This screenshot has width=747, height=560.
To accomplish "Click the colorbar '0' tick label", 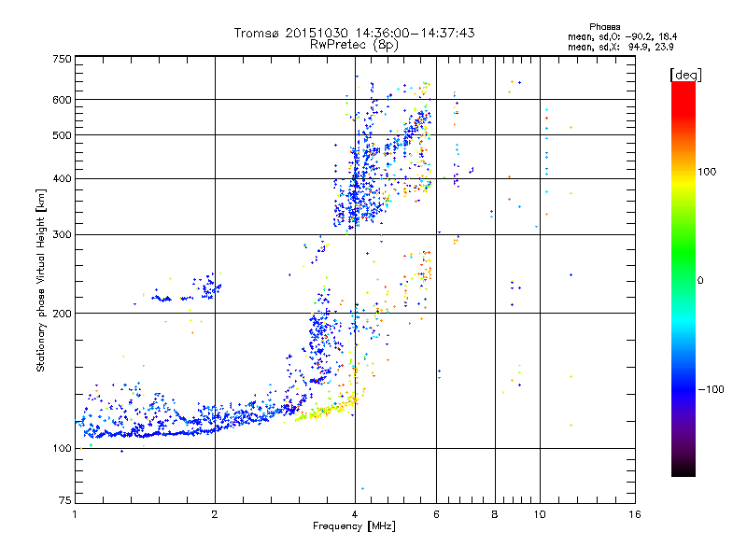I will point(699,280).
